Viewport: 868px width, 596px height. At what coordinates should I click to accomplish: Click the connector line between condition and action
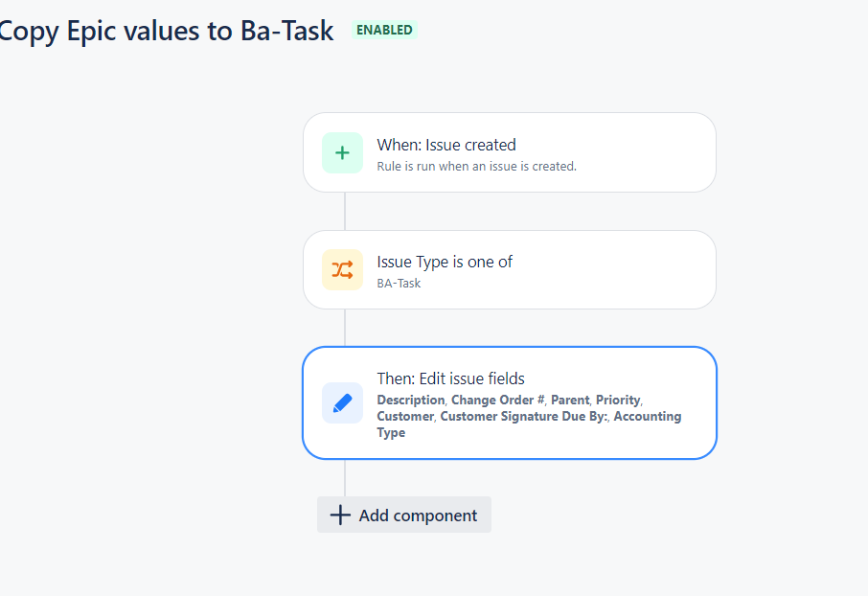[345, 328]
